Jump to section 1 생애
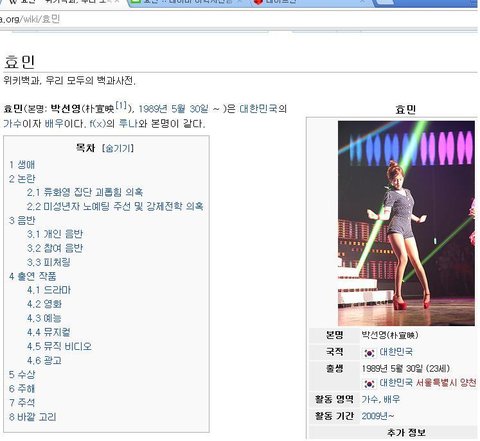Screen dimensions: 480x441 [x=22, y=165]
